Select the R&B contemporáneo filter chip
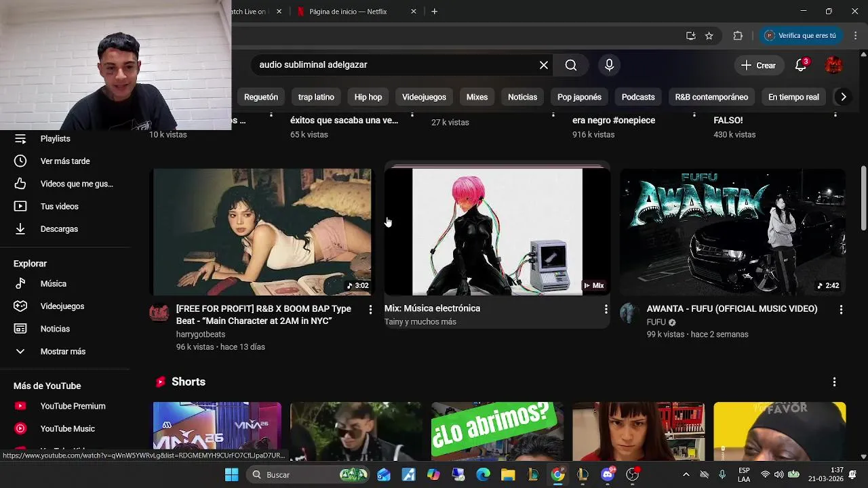This screenshot has width=868, height=488. [x=711, y=97]
